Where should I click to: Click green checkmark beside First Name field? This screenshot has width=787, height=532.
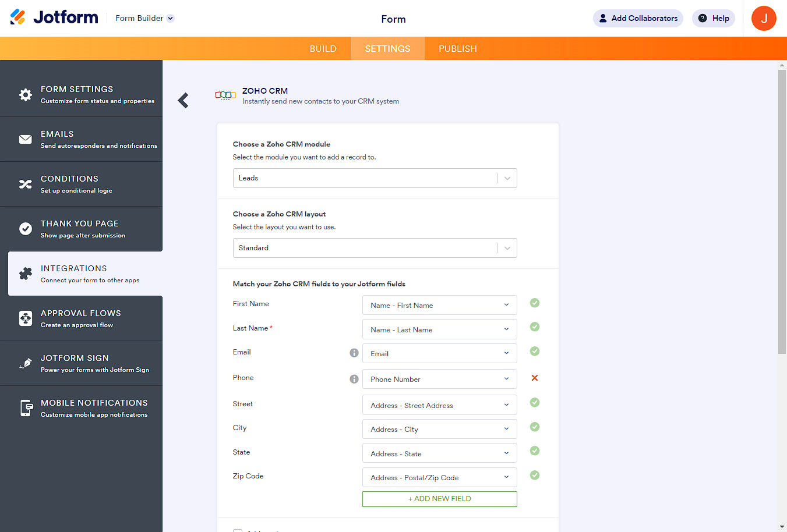[534, 303]
